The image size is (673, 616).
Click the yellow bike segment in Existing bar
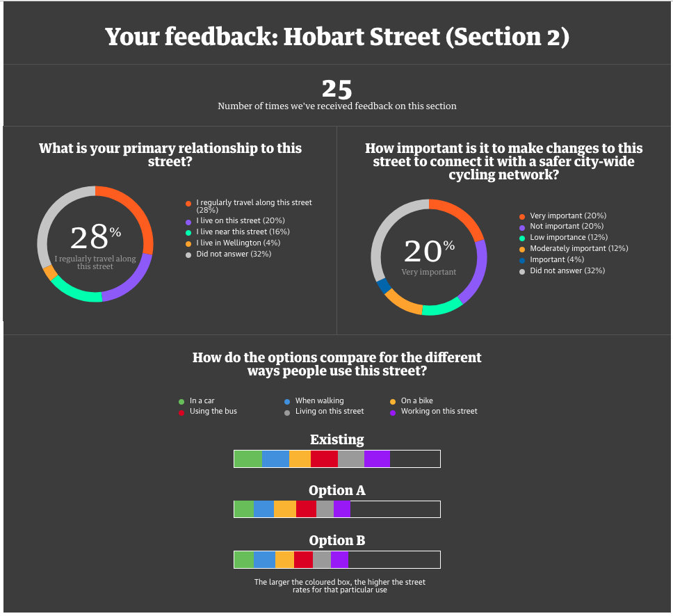point(300,459)
